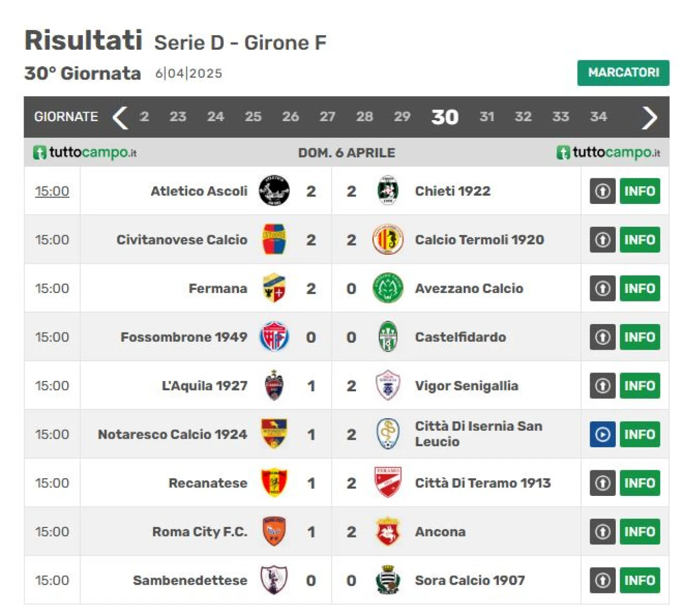Click the grey arrow icon for Fermana match
Viewport: 683px width, 616px height.
click(x=602, y=288)
